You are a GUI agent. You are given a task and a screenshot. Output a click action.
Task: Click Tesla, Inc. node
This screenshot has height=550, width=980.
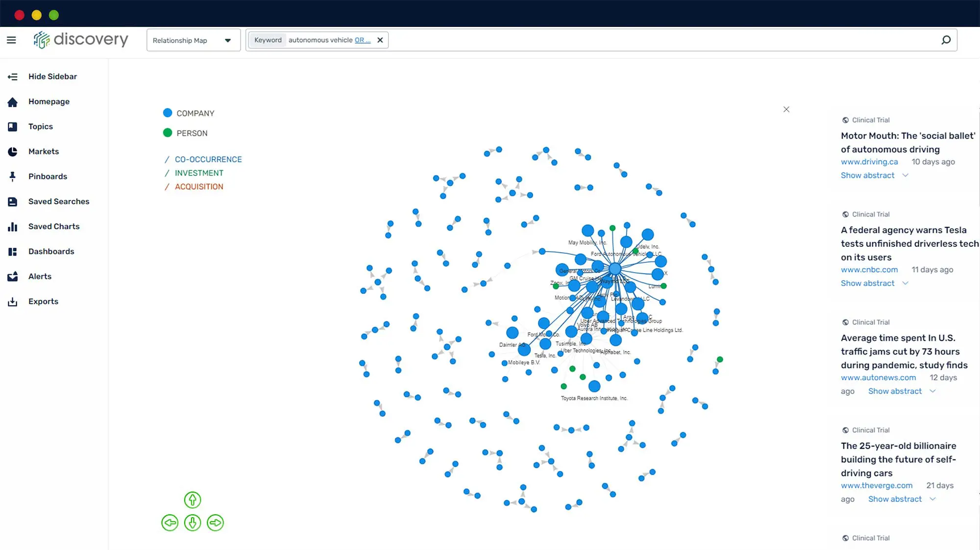[545, 344]
